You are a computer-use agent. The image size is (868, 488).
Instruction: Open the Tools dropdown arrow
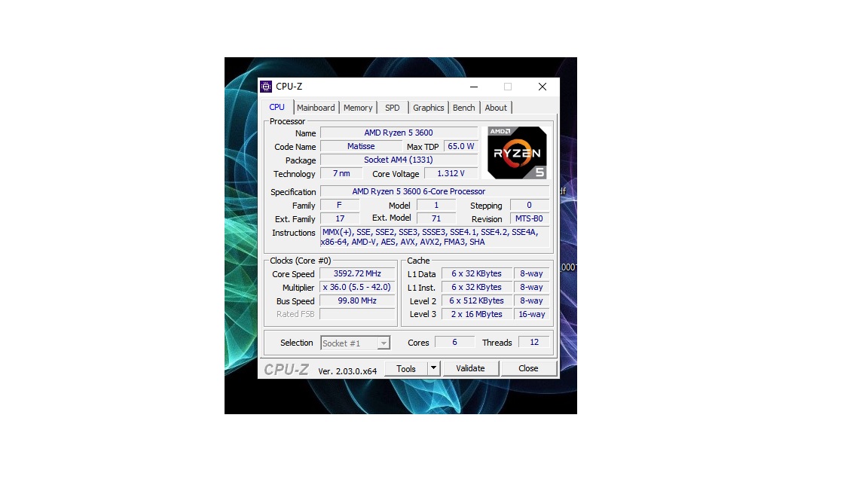pos(433,368)
